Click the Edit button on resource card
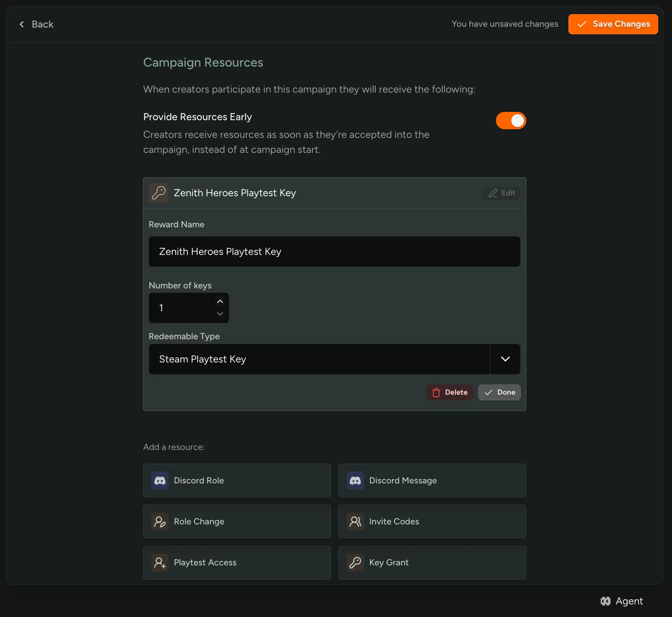The width and height of the screenshot is (672, 617). click(x=501, y=193)
